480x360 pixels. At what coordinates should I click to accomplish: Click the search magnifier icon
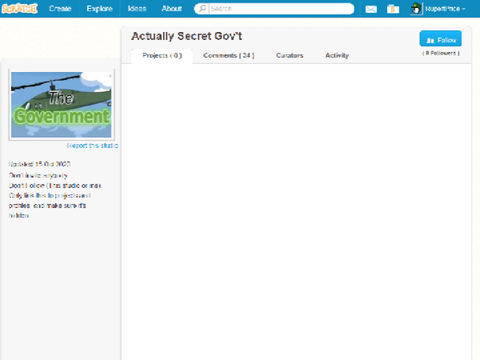coord(202,8)
